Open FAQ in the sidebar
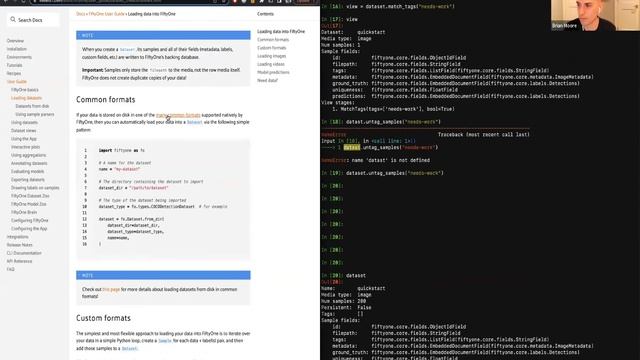Viewport: 640px width, 360px height. (11, 269)
